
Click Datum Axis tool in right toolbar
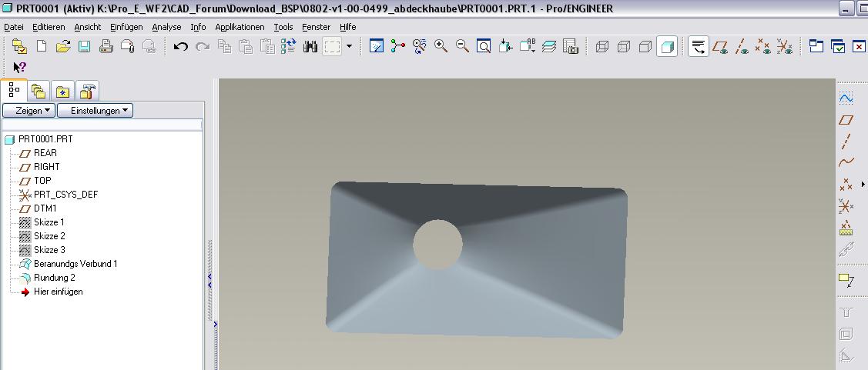[x=846, y=141]
